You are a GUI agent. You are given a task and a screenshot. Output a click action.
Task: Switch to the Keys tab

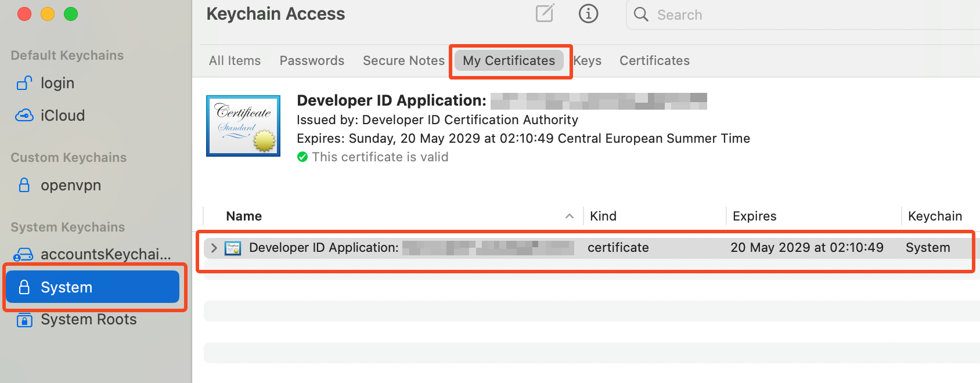click(x=588, y=60)
